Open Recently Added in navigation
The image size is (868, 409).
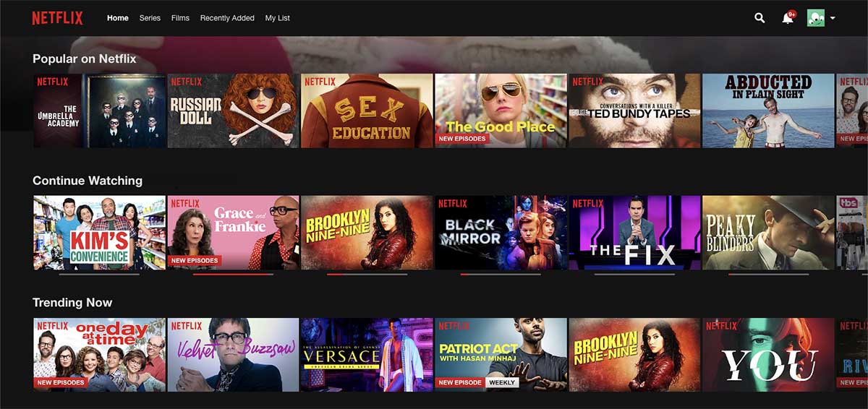point(227,18)
